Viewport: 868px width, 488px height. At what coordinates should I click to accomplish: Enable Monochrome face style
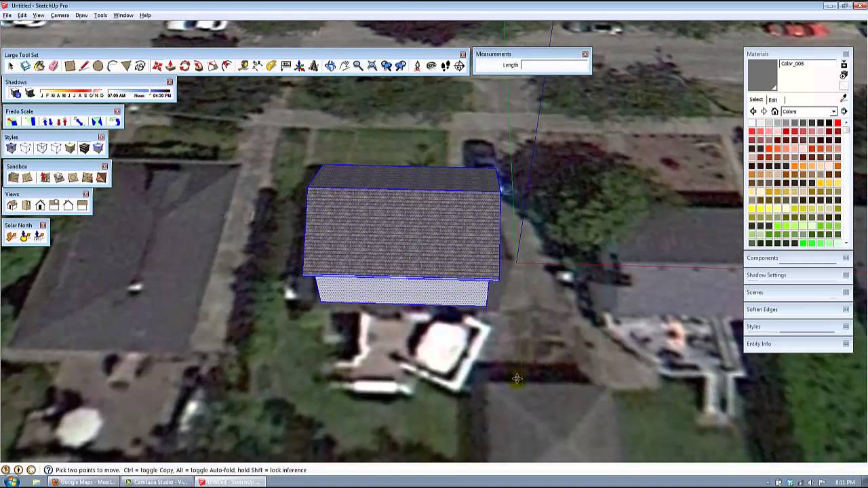[98, 148]
